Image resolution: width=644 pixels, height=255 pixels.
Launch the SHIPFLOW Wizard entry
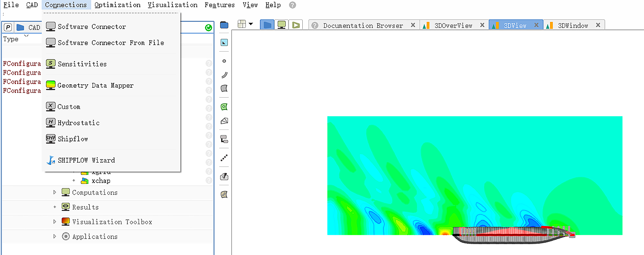pyautogui.click(x=111, y=160)
